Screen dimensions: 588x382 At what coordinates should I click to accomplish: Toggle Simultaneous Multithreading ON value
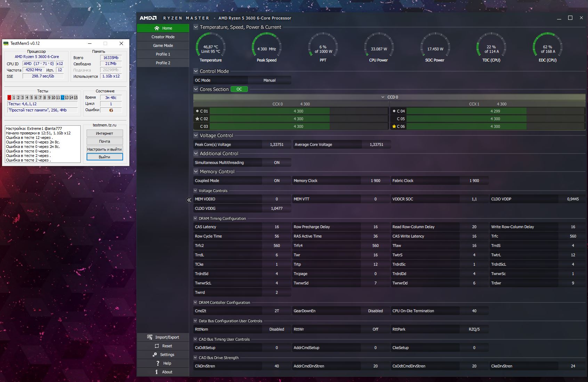(x=277, y=163)
